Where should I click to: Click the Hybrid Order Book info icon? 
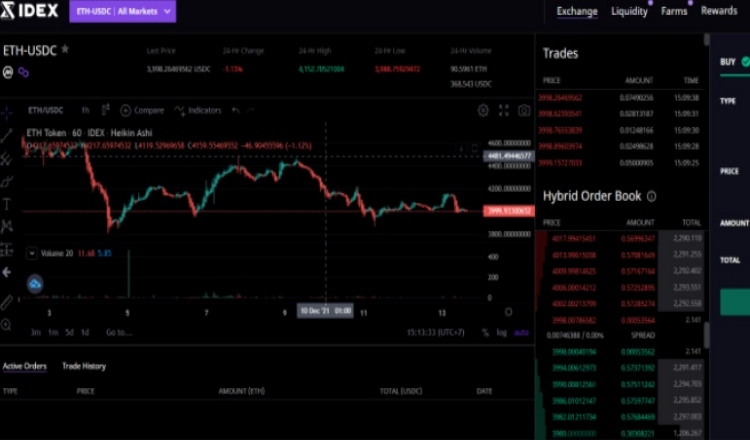pos(651,196)
